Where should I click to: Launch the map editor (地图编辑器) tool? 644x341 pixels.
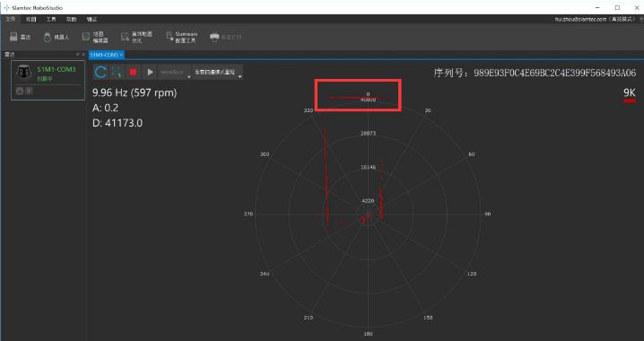tap(95, 37)
